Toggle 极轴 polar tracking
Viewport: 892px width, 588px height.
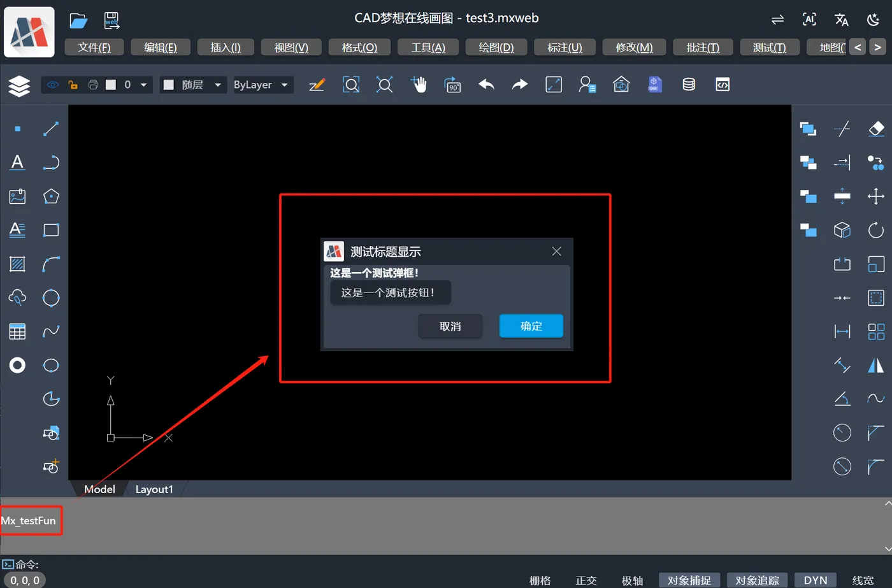632,580
